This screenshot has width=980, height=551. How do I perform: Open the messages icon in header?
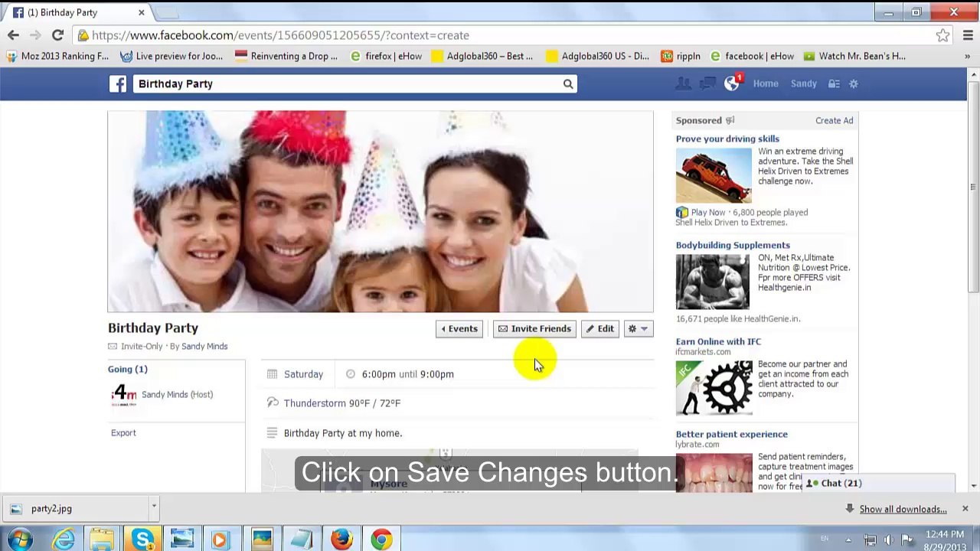click(707, 83)
